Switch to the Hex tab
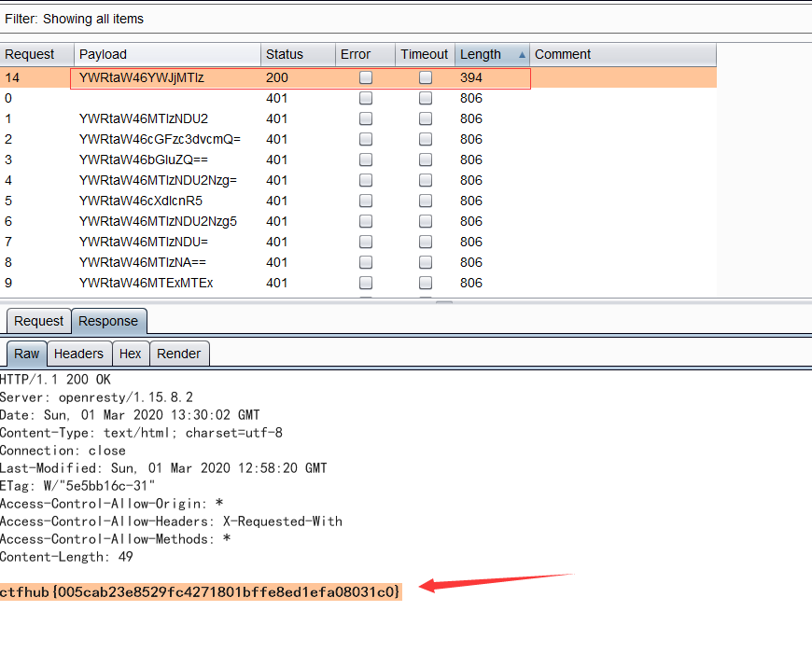 coord(131,354)
